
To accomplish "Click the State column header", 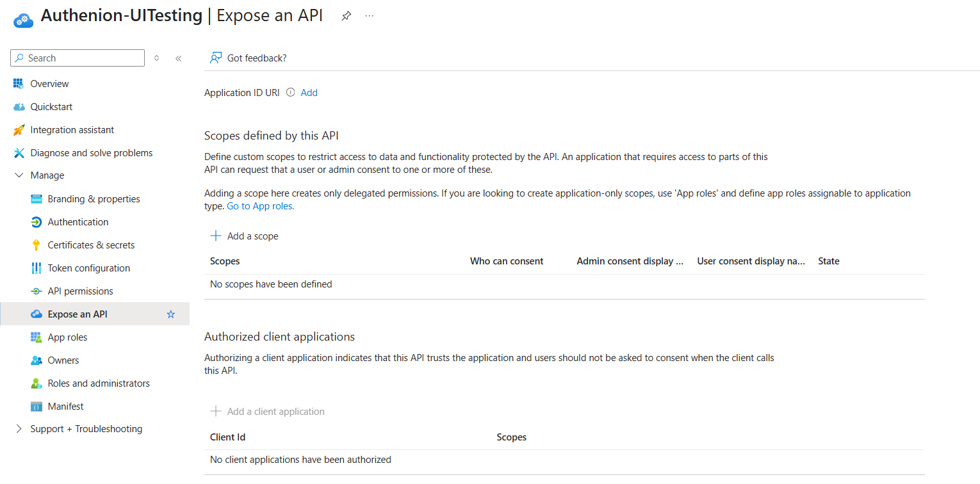I will (829, 261).
